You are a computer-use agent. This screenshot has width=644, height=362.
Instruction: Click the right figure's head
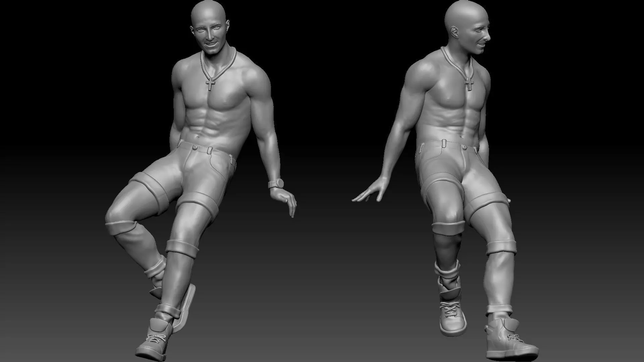[x=467, y=28]
